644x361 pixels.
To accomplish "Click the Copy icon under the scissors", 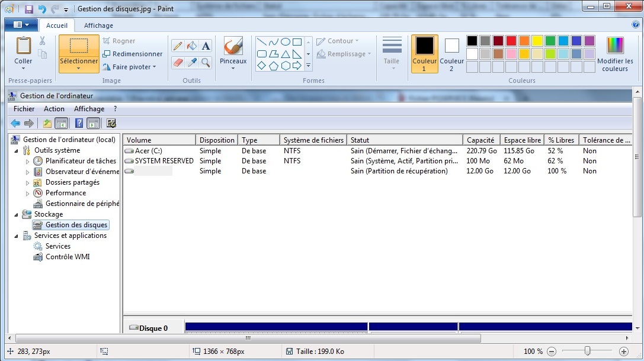I will tap(42, 54).
